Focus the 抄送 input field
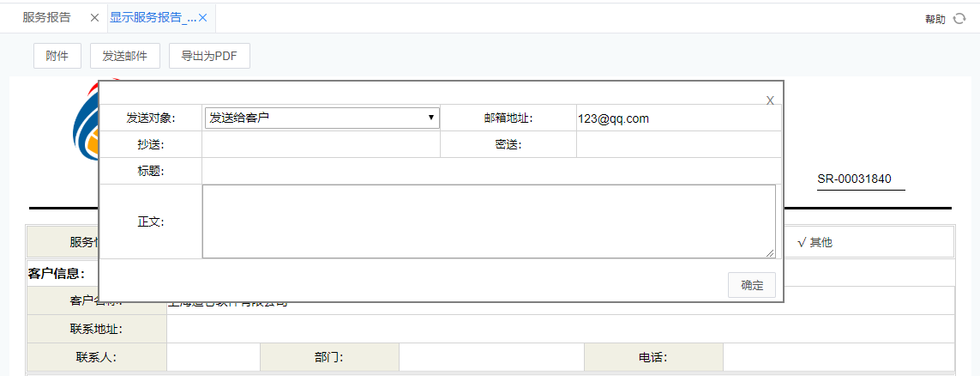Image resolution: width=980 pixels, height=376 pixels. (321, 144)
